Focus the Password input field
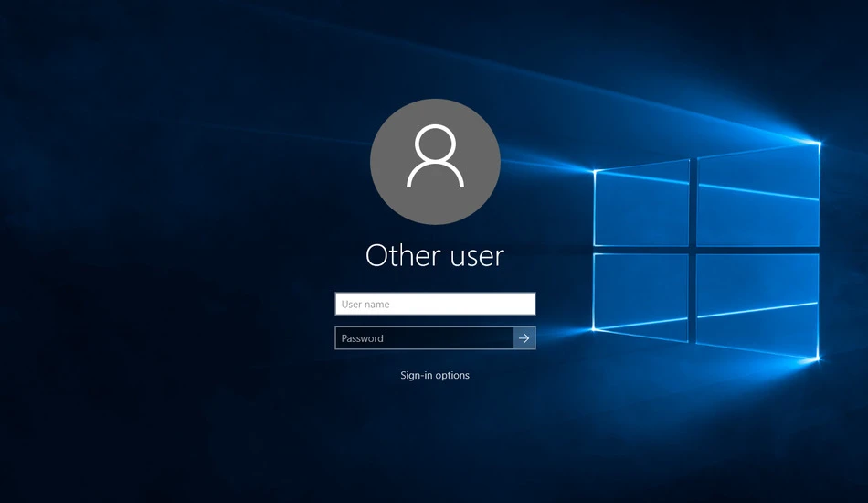Image resolution: width=868 pixels, height=503 pixels. 425,337
